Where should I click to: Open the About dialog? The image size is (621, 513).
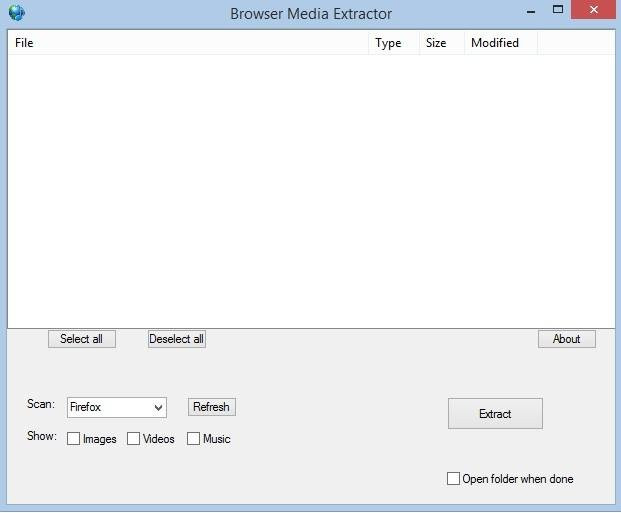click(x=566, y=339)
